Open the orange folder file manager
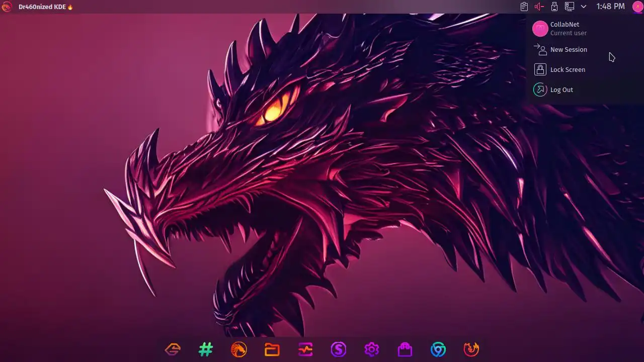The width and height of the screenshot is (644, 362). [272, 349]
